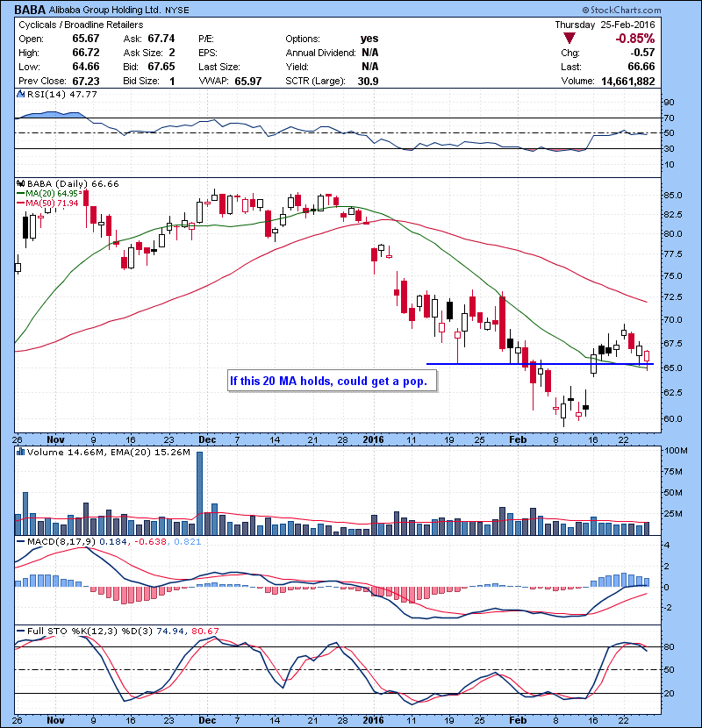Click the red down-triangle change indicator

[x=569, y=38]
